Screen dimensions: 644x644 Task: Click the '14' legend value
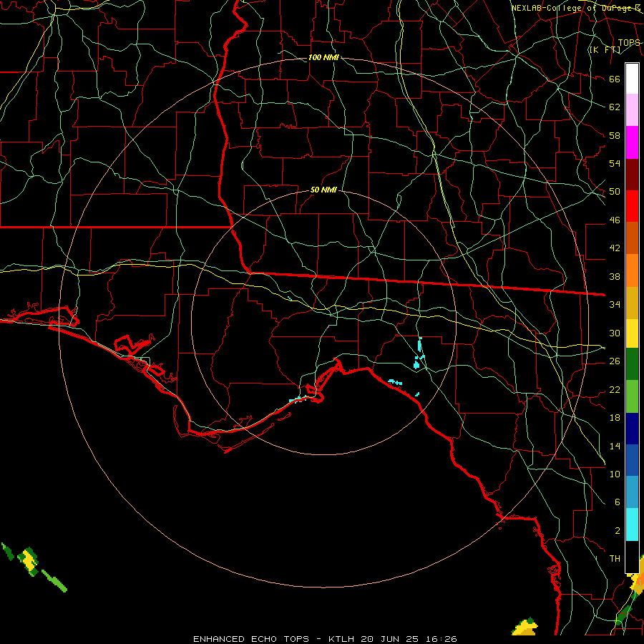coord(615,446)
